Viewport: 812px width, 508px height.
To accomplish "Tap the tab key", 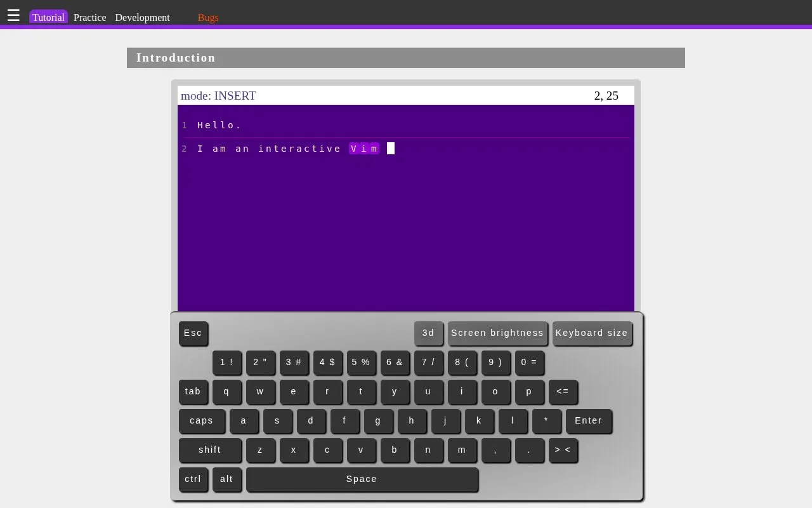I will (x=193, y=392).
